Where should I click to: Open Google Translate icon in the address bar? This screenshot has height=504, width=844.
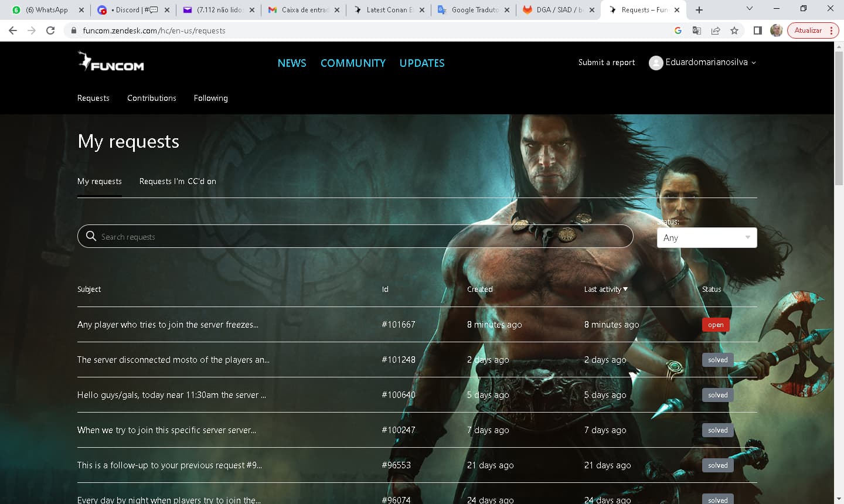tap(696, 30)
